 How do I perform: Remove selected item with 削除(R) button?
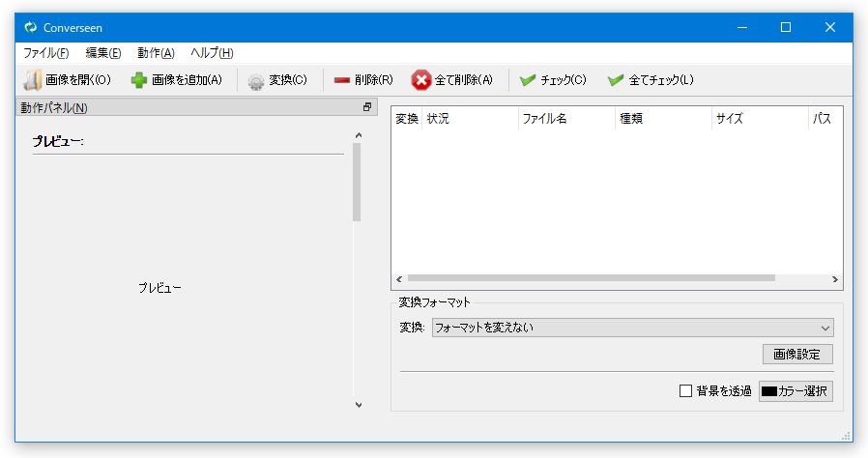(363, 80)
